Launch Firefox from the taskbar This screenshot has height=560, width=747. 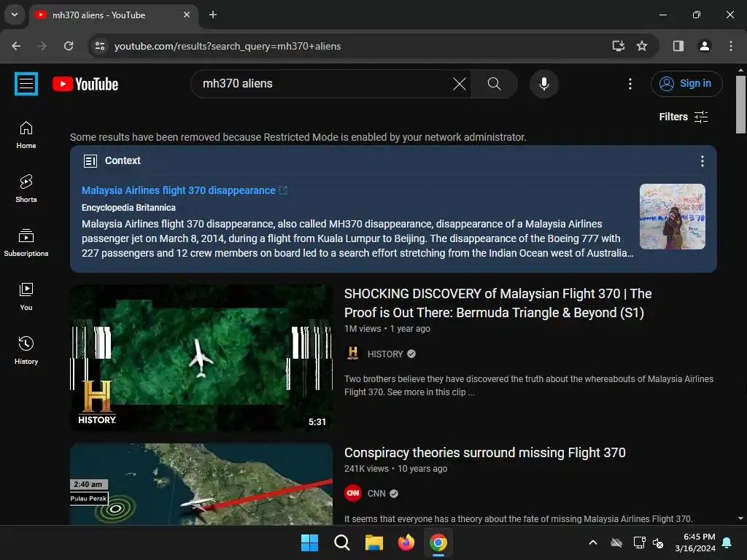tap(406, 542)
